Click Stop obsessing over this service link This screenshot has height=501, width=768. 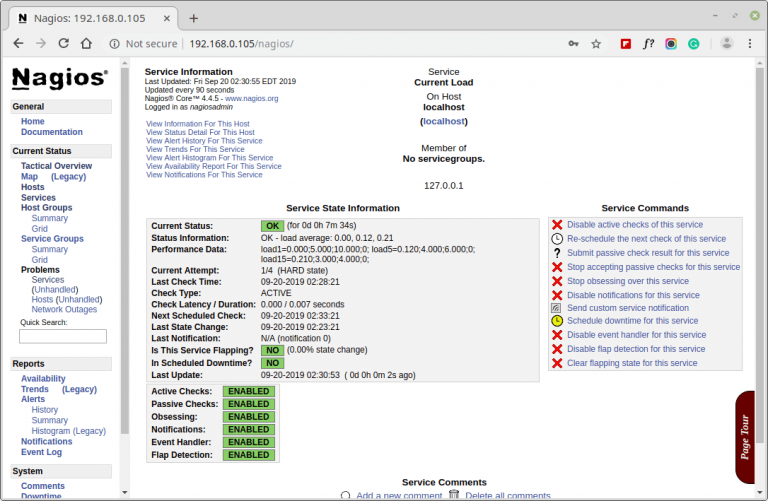pyautogui.click(x=627, y=281)
